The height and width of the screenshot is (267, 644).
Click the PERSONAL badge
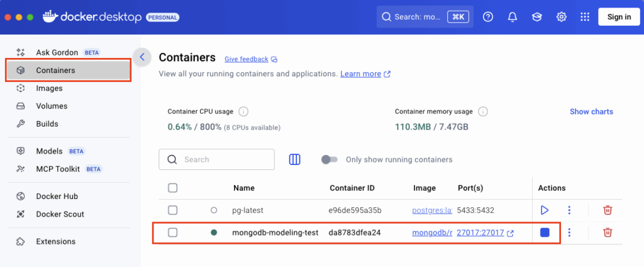[163, 17]
